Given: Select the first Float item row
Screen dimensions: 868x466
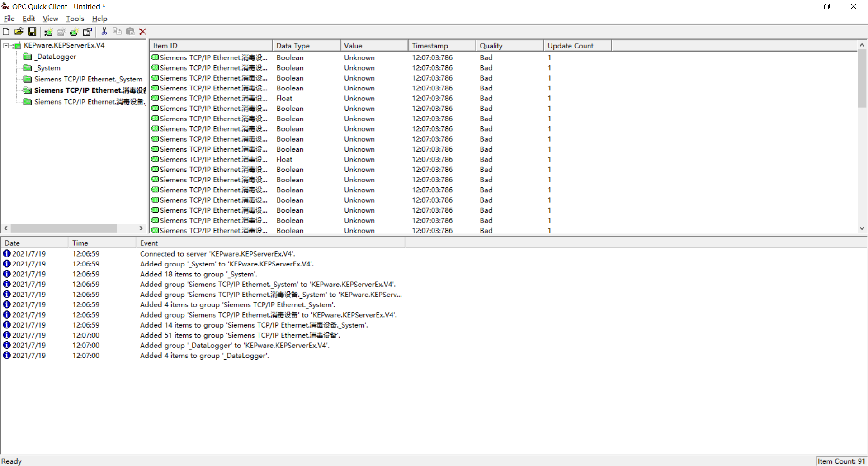Looking at the screenshot, I should [212, 98].
